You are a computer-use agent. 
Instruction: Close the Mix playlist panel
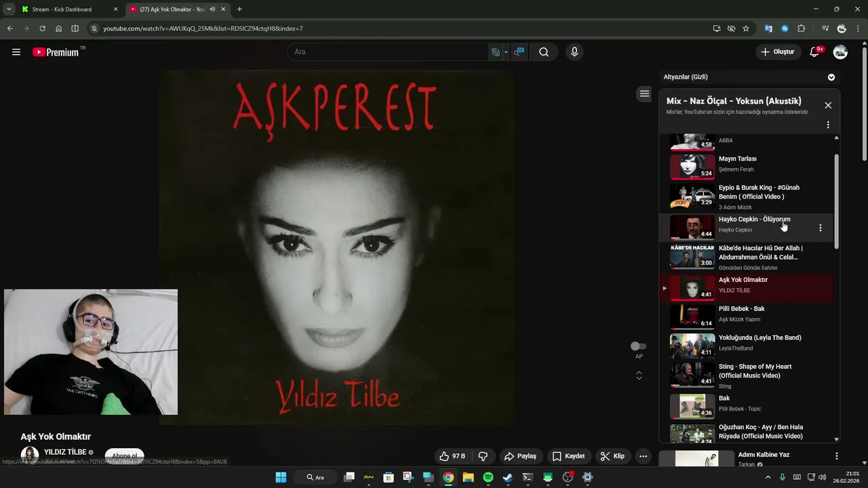coord(828,105)
